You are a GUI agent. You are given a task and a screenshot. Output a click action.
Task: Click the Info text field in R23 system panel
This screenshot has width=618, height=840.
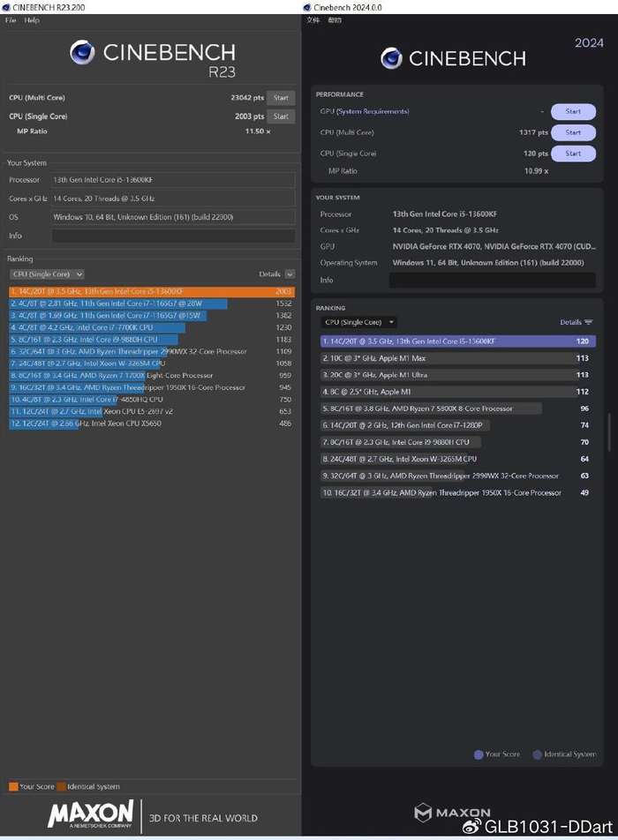173,236
